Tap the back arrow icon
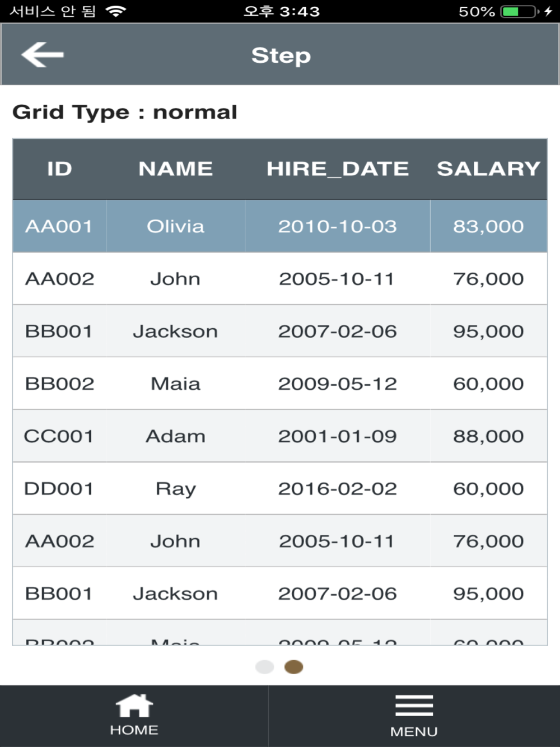The height and width of the screenshot is (747, 560). coord(43,55)
